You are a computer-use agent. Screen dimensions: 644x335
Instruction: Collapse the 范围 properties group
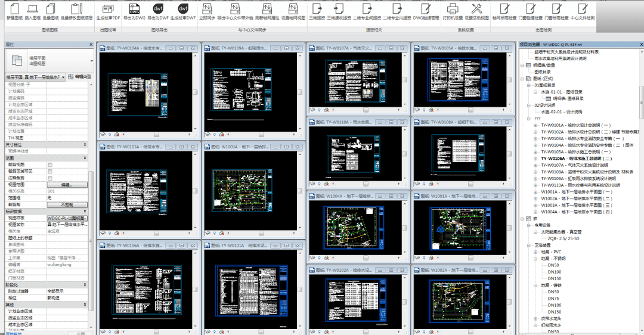(85, 157)
